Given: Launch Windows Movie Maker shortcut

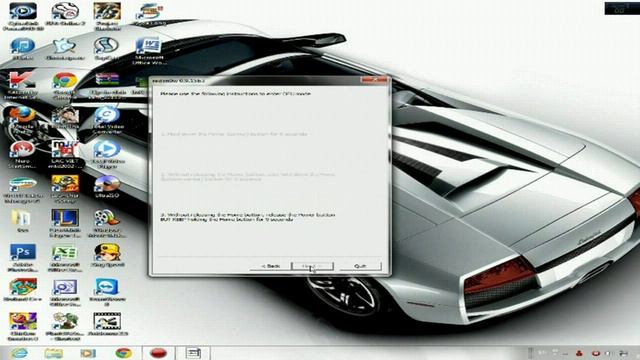Looking at the screenshot, I should [107, 223].
